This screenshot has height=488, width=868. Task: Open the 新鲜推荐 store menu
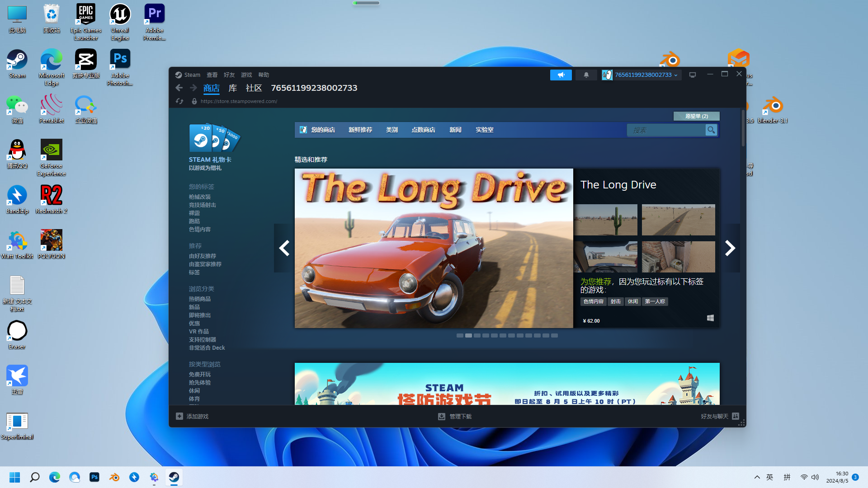coord(360,130)
